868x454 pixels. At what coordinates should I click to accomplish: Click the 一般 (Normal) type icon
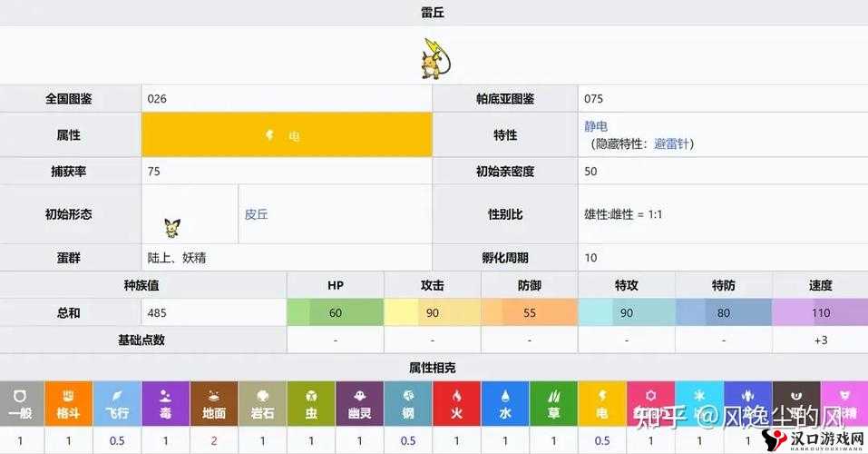coord(21,403)
